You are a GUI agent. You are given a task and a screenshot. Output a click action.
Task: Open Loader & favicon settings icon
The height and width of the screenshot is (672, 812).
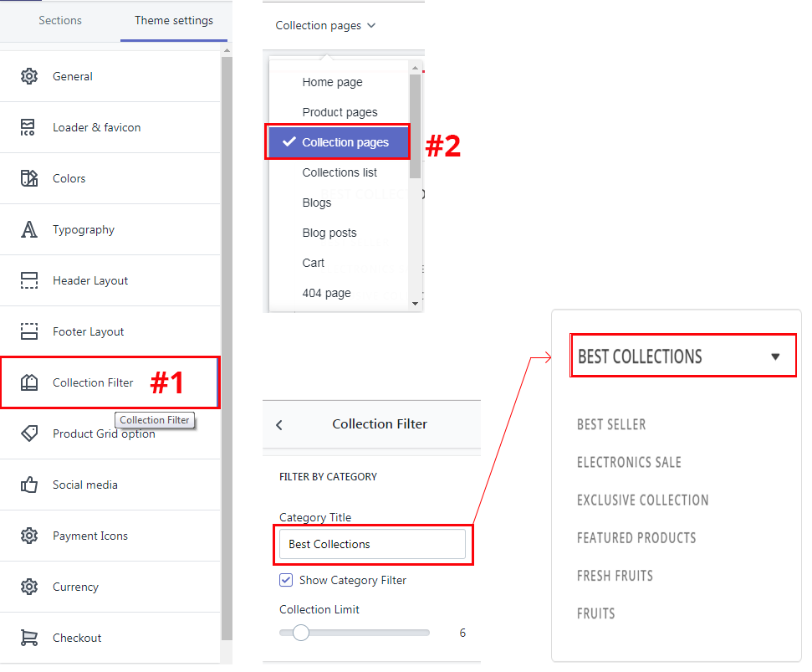(x=29, y=127)
